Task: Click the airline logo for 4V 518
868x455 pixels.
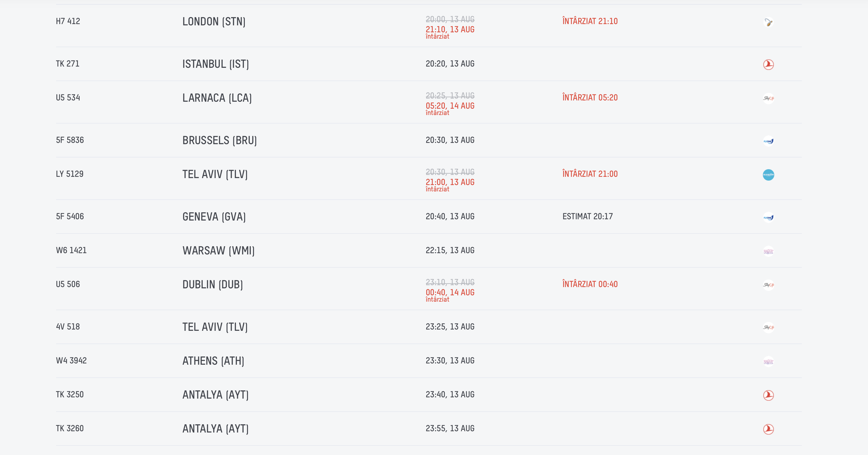Action: 768,328
